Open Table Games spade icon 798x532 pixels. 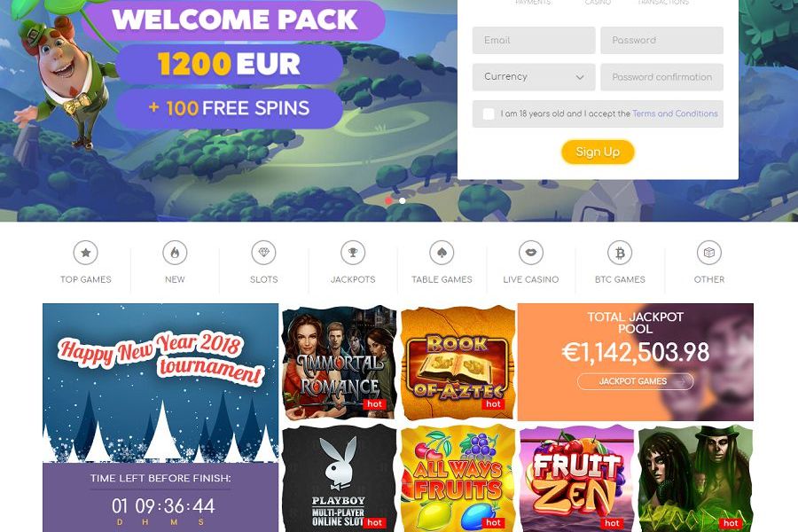[442, 253]
